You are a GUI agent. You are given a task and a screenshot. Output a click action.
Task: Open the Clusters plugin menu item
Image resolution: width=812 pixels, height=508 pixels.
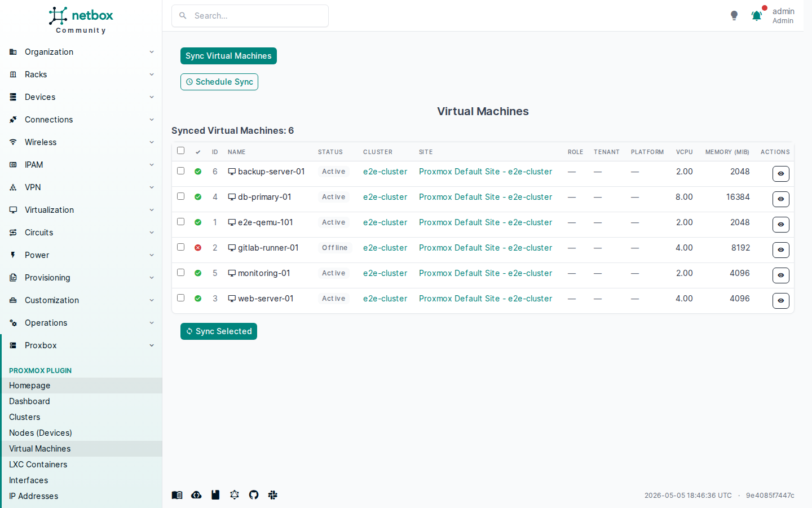81,417
